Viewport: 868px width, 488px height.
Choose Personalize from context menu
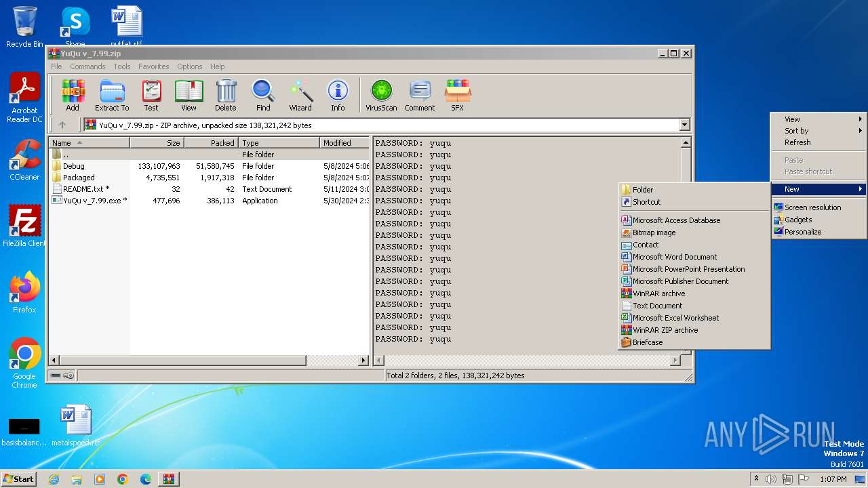[818, 232]
